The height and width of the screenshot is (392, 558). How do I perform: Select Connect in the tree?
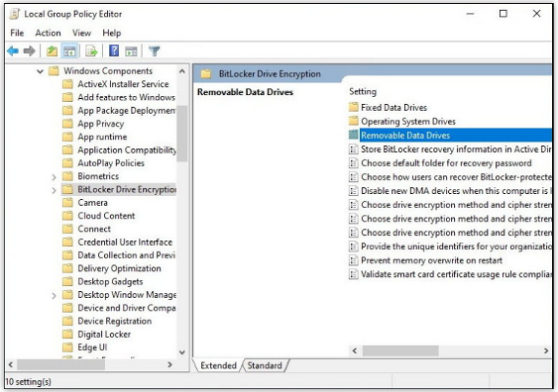click(x=94, y=229)
